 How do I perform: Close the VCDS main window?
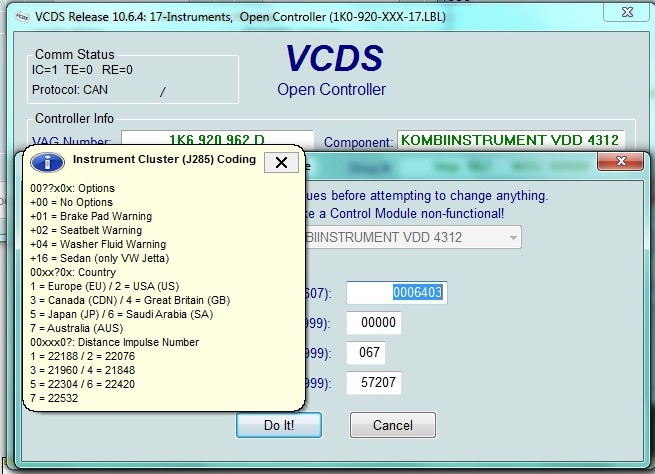(x=627, y=12)
